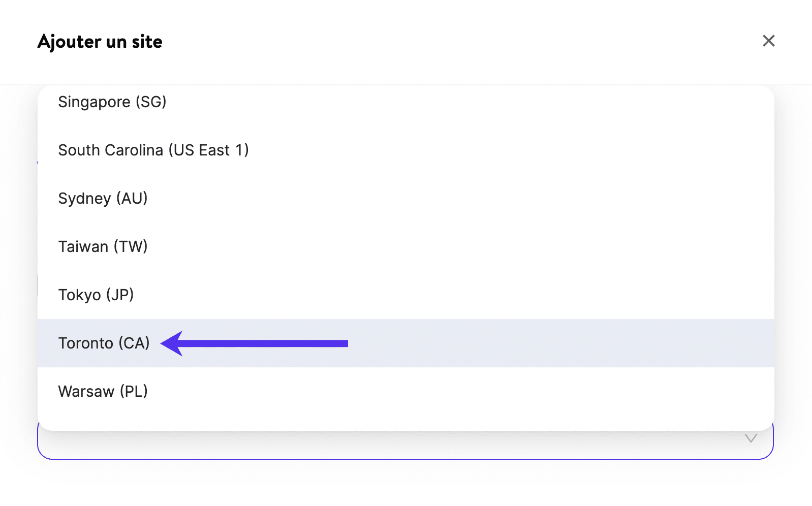Click the Ajouter un site heading
This screenshot has width=812, height=506.
[x=100, y=42]
